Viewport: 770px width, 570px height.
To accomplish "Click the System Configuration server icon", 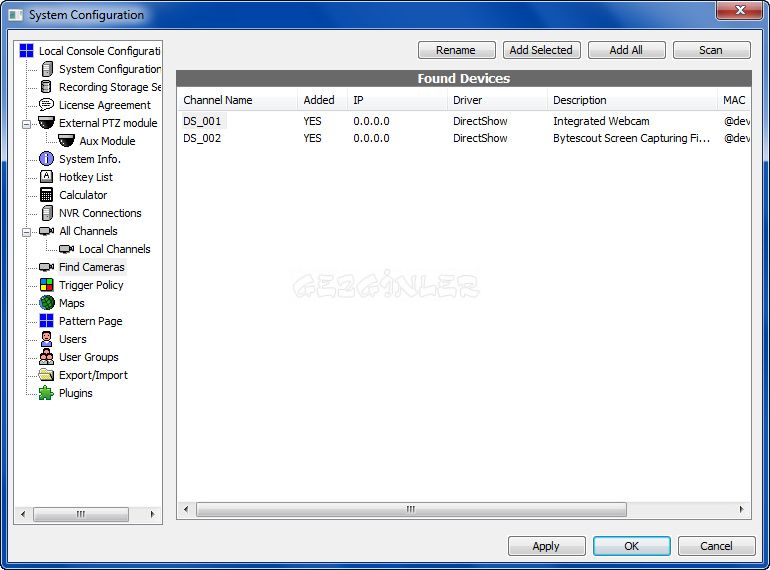I will coord(47,69).
